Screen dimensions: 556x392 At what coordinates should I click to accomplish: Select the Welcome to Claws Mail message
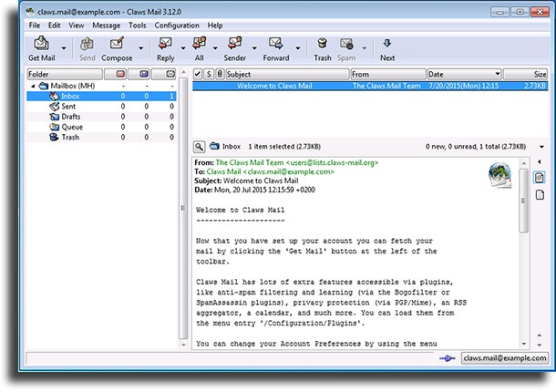click(370, 86)
